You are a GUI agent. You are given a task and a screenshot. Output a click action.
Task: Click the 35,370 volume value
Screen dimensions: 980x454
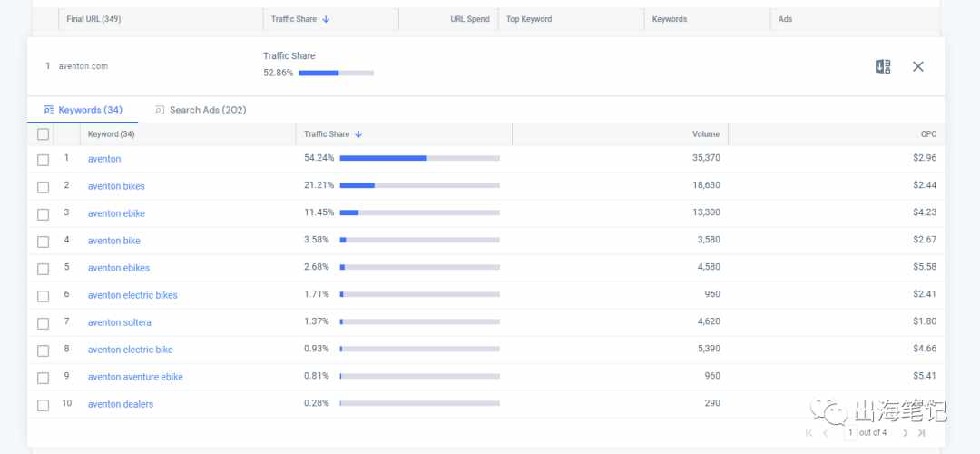[x=706, y=158]
